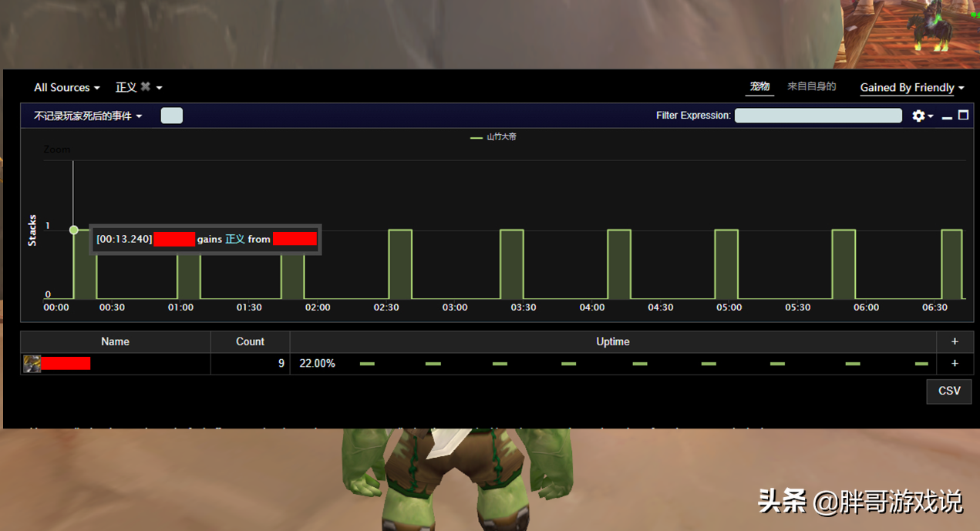This screenshot has width=980, height=531.
Task: Export the table with the CSV button
Action: [949, 391]
